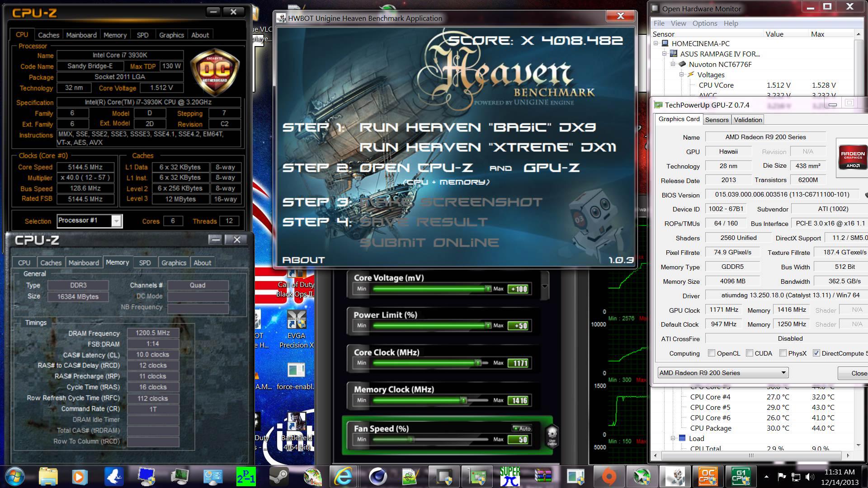Collapse the Load tree node

tap(673, 438)
